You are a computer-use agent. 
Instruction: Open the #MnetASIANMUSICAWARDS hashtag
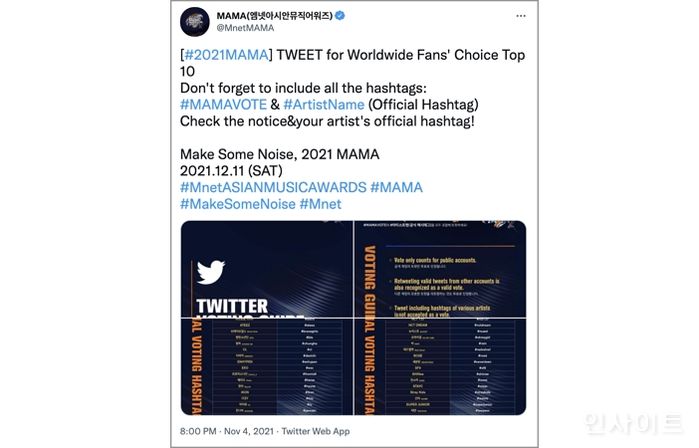pos(272,187)
